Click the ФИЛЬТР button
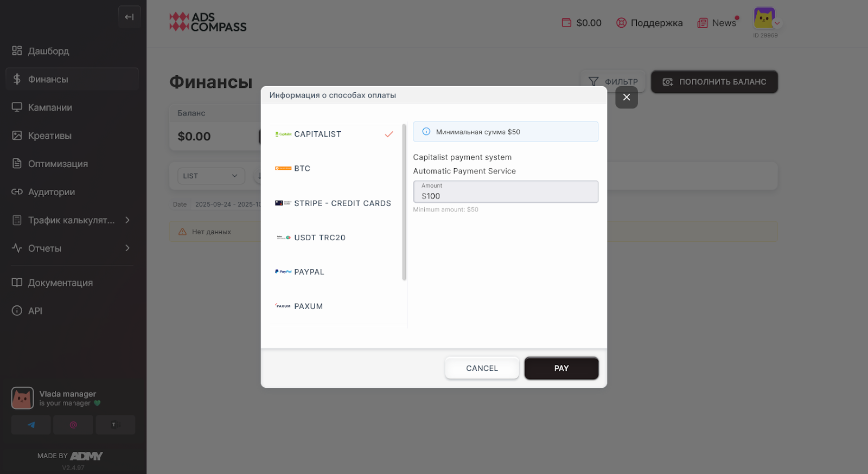868x474 pixels. (x=613, y=81)
